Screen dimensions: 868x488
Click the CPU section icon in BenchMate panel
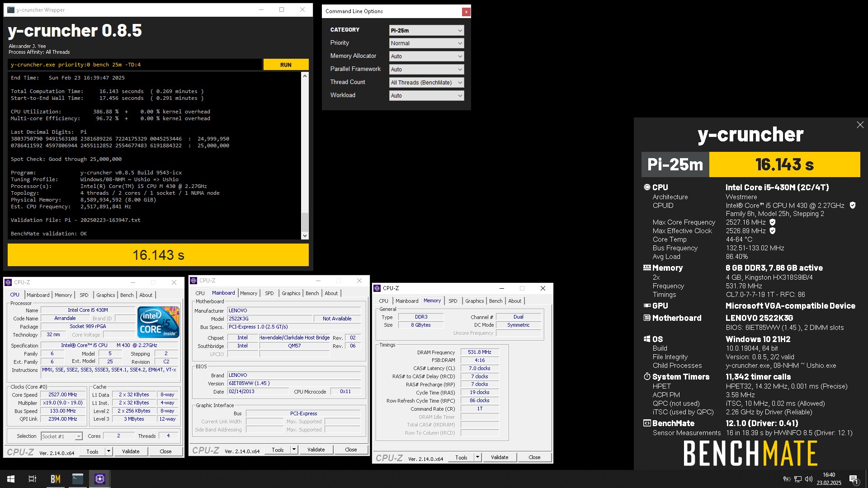click(647, 187)
